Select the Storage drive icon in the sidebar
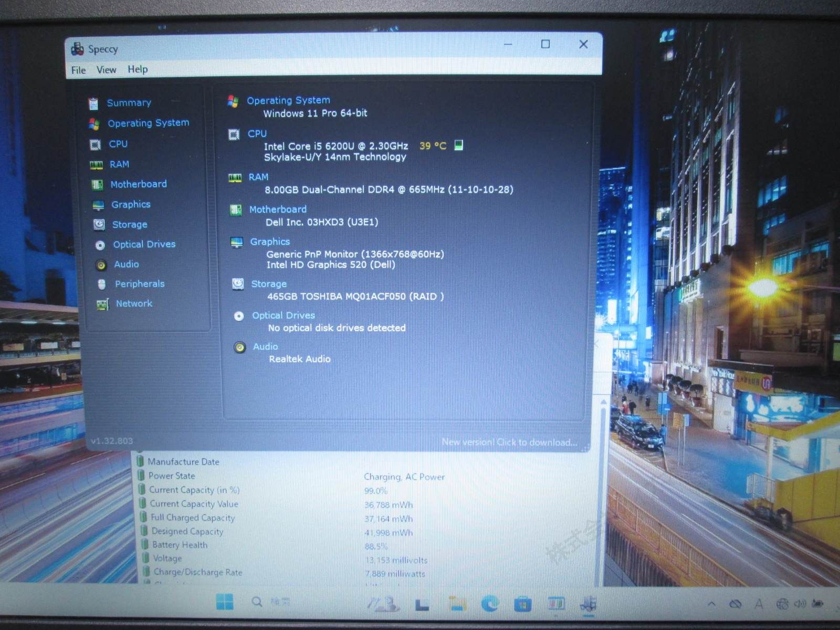840x630 pixels. click(x=100, y=225)
